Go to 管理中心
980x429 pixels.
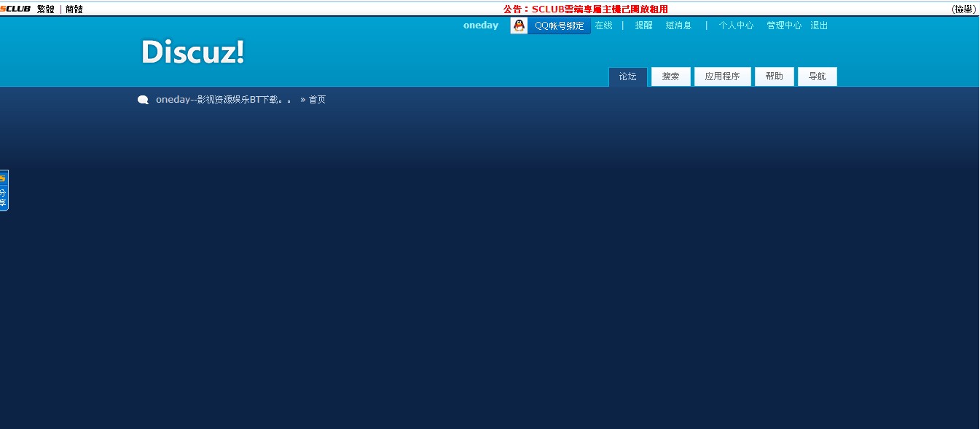(783, 25)
